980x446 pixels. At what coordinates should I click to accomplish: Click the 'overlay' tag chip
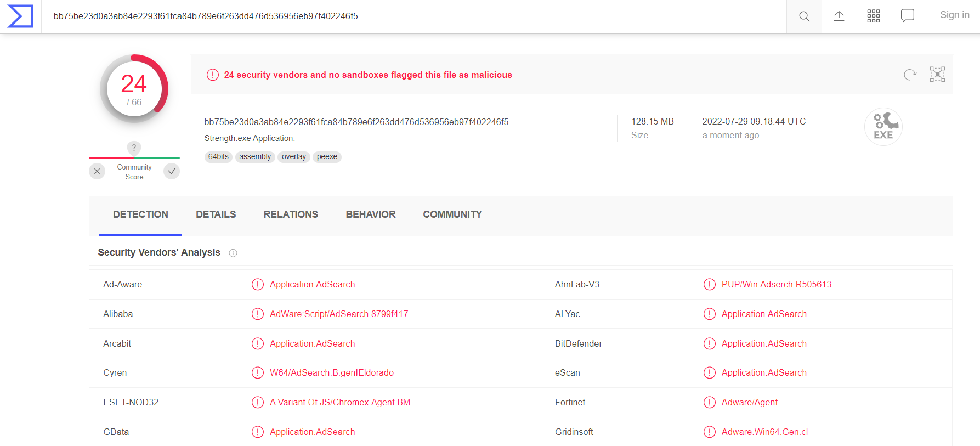point(293,157)
